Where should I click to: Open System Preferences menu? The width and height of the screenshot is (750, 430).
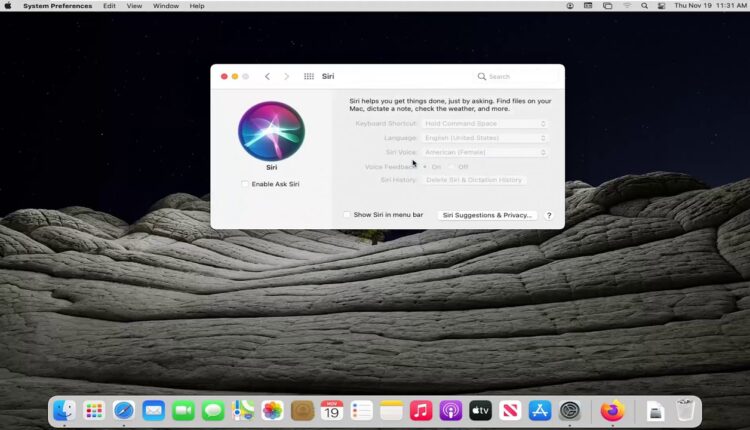(x=57, y=6)
